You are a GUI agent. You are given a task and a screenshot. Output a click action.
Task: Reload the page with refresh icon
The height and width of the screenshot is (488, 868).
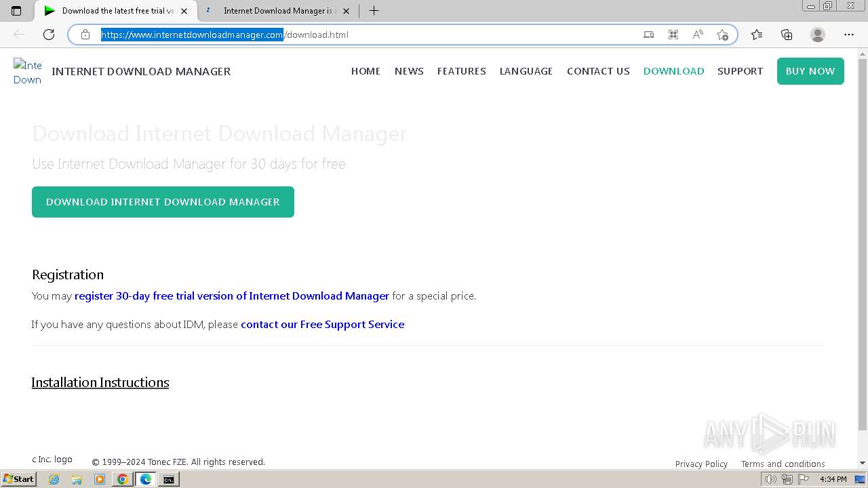click(x=49, y=35)
